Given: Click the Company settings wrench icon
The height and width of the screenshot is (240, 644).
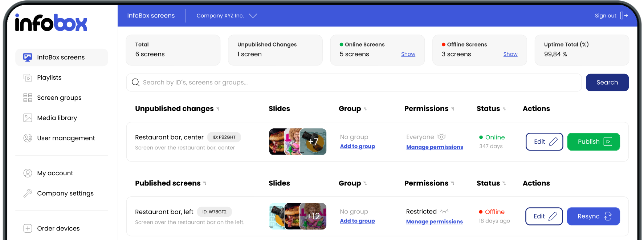Looking at the screenshot, I should (28, 193).
